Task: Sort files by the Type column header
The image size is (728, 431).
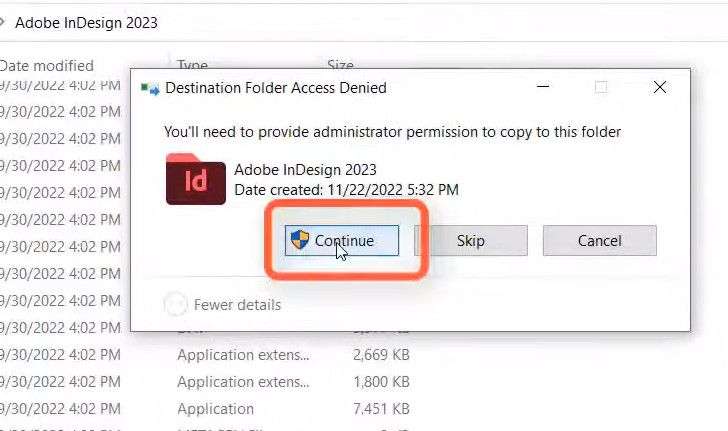Action: (x=192, y=66)
